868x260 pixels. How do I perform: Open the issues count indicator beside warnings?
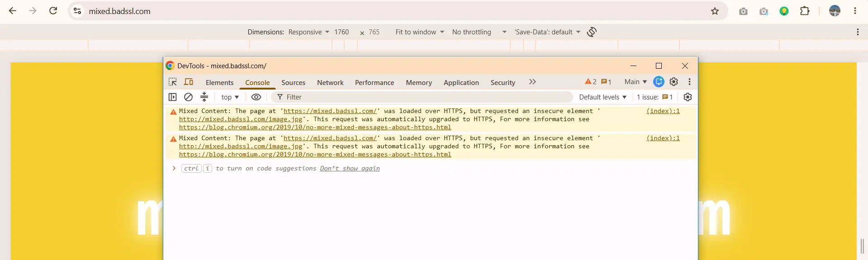point(606,82)
